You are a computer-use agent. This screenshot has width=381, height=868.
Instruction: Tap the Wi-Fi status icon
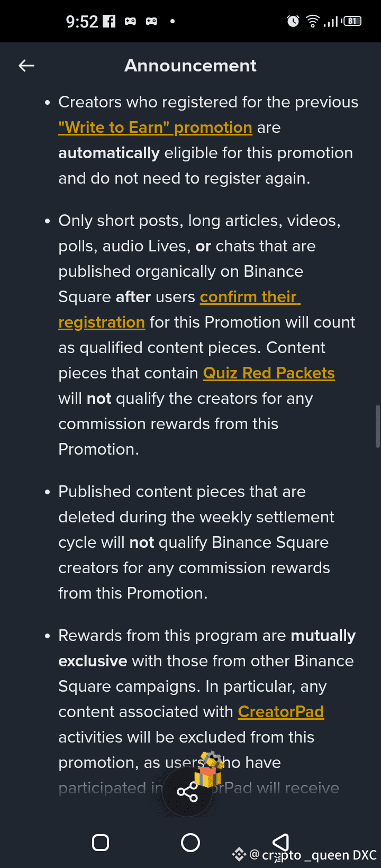[x=313, y=21]
